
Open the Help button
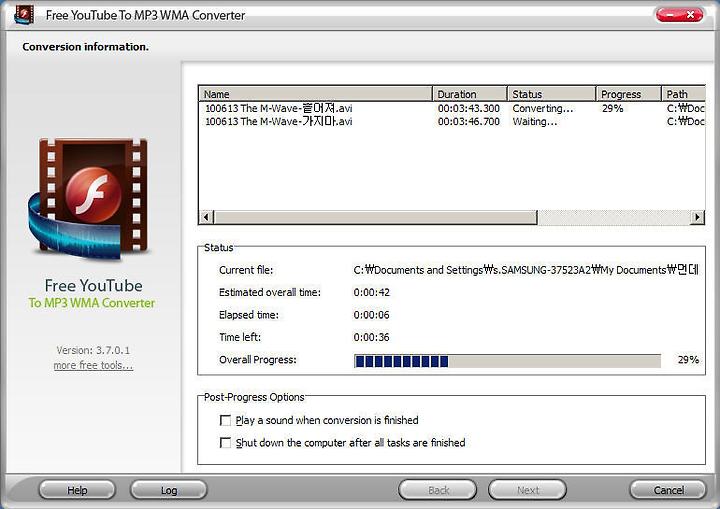coord(77,490)
